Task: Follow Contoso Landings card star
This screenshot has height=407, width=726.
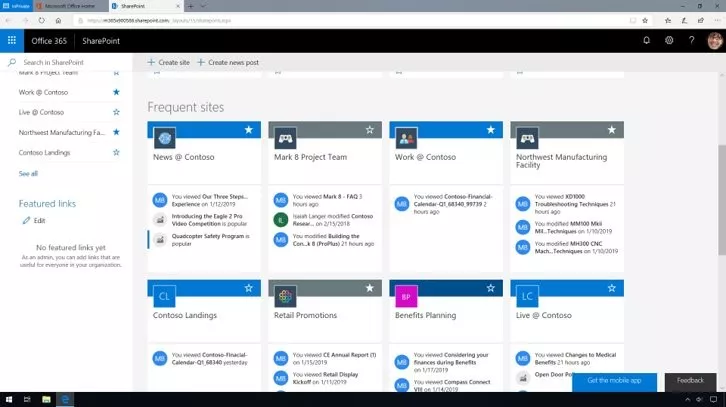Action: [x=249, y=288]
